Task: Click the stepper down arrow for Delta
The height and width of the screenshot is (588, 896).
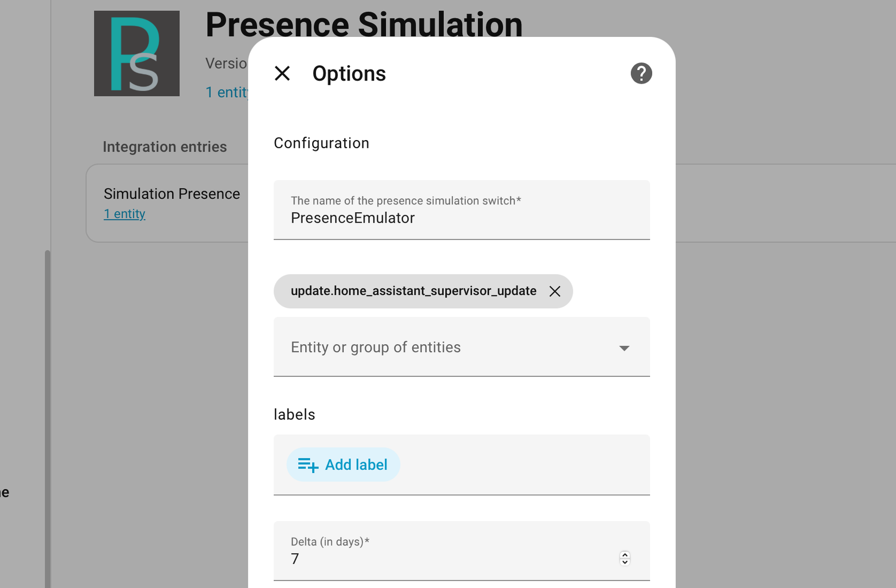Action: coord(625,562)
